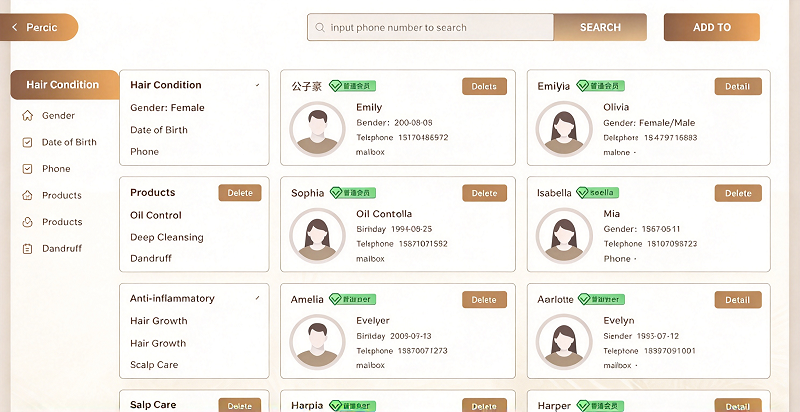Click green badge on Harper card
Image resolution: width=800 pixels, height=412 pixels.
pos(600,406)
